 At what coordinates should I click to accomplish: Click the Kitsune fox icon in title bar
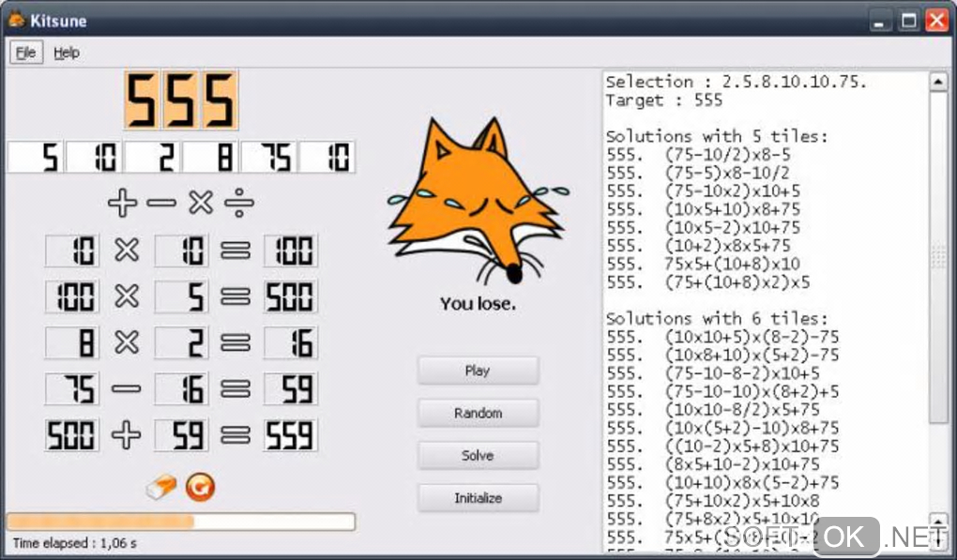click(x=17, y=20)
